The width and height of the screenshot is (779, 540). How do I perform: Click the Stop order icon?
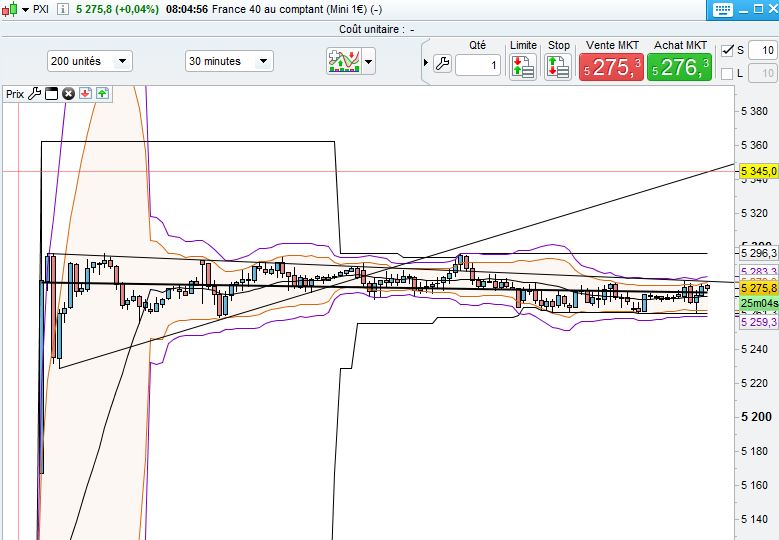tap(558, 67)
